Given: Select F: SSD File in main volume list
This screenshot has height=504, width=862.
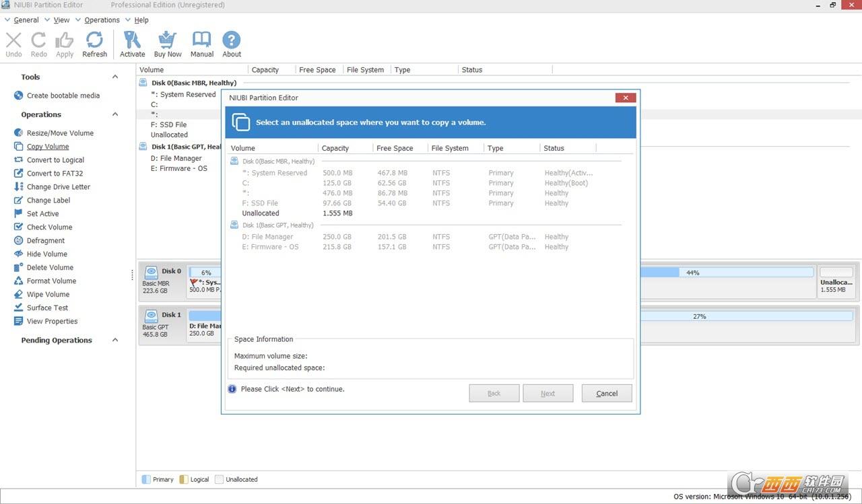Looking at the screenshot, I should tap(169, 124).
